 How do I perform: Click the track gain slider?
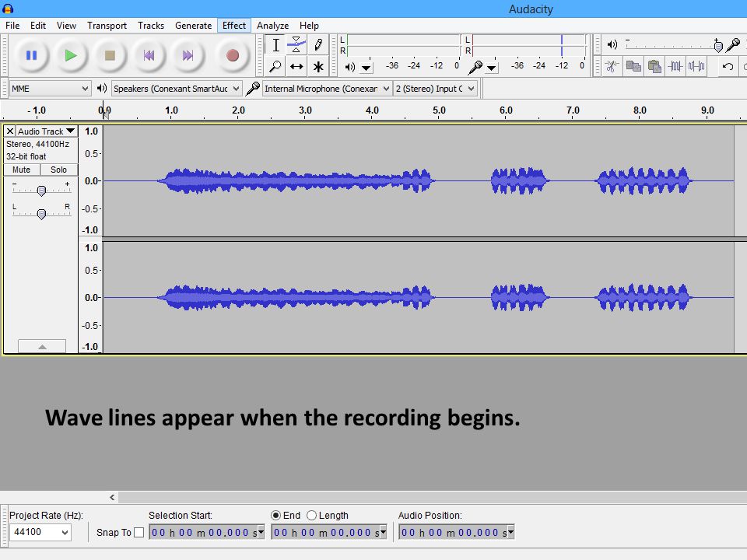tap(41, 191)
